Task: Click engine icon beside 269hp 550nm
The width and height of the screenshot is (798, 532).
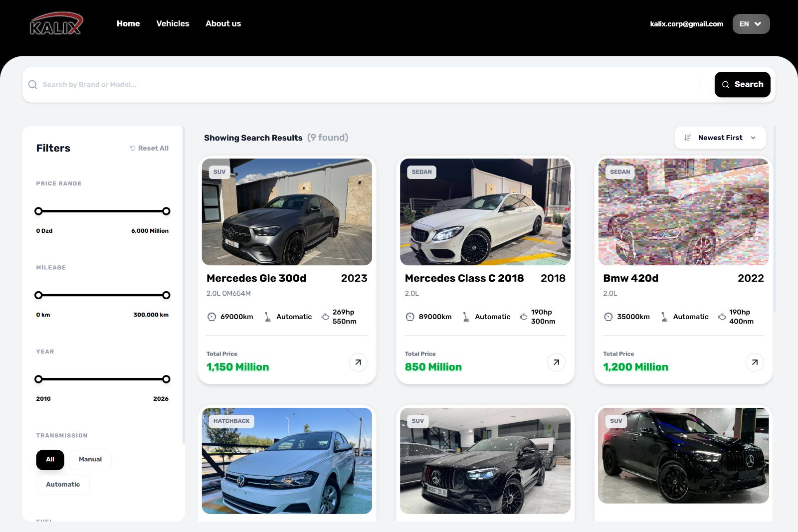Action: coord(325,317)
